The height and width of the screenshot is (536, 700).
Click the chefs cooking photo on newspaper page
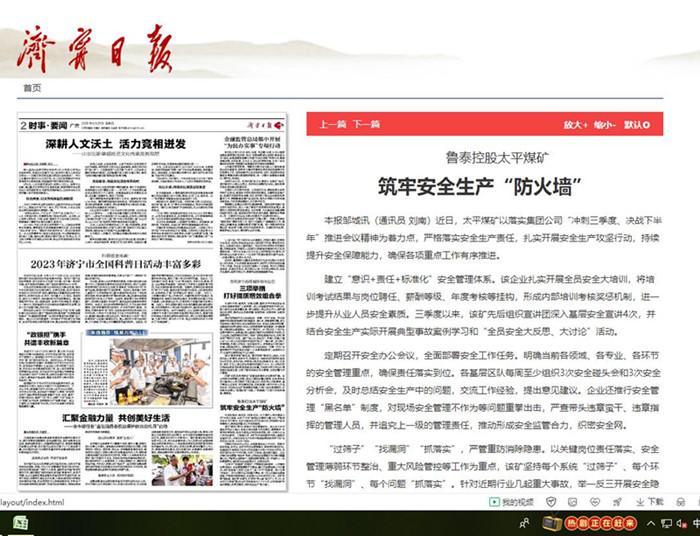tap(160, 371)
